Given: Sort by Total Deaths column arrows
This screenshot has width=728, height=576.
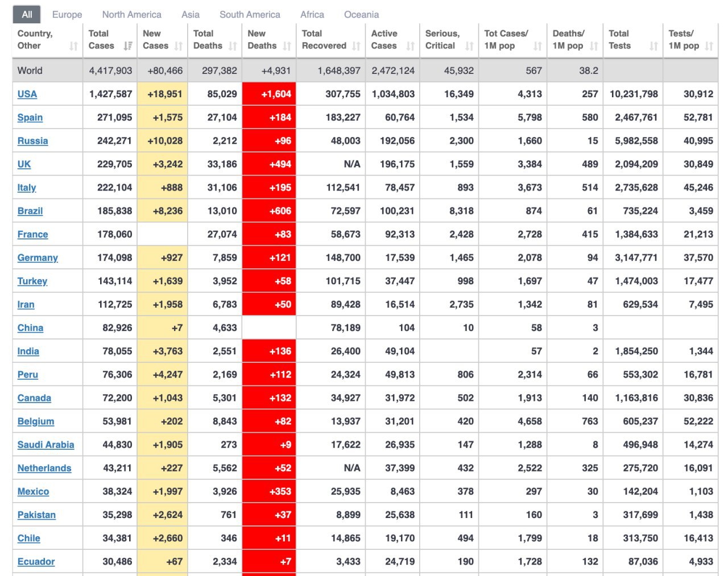Looking at the screenshot, I should (233, 46).
